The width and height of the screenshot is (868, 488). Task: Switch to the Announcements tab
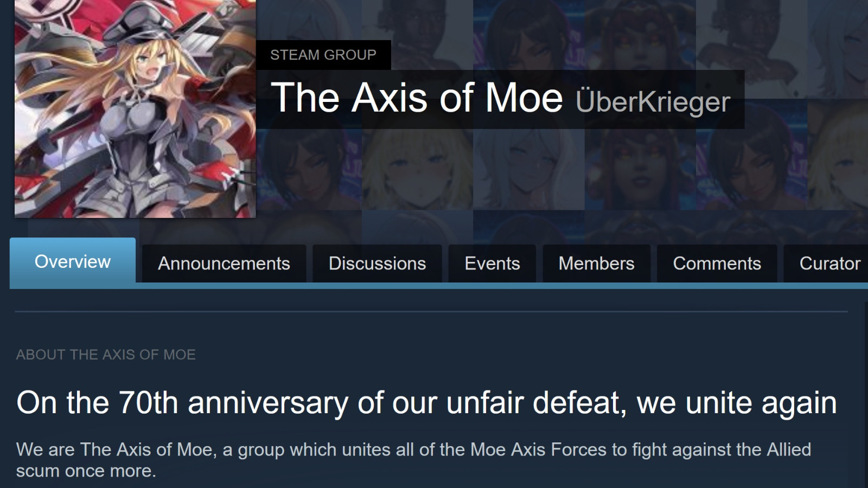click(x=224, y=264)
